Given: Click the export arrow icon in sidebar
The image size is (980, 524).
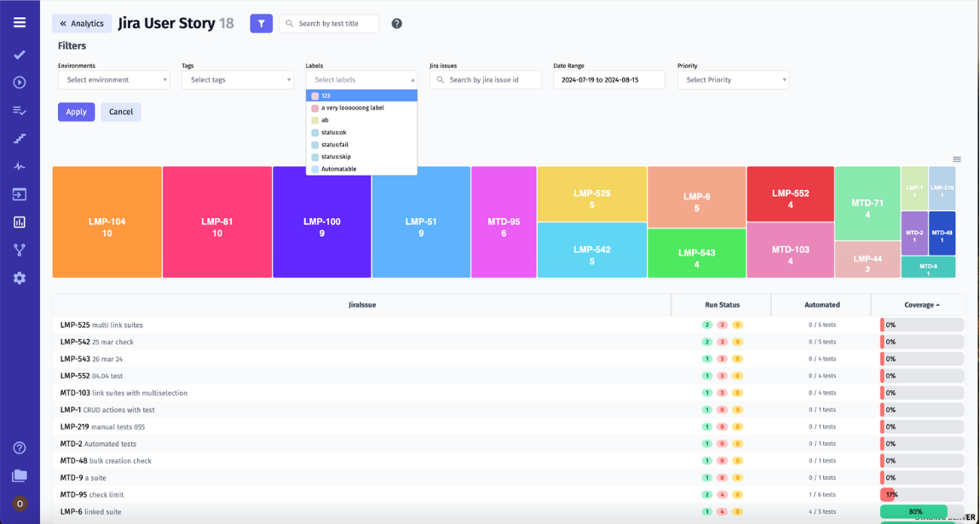Looking at the screenshot, I should point(19,194).
